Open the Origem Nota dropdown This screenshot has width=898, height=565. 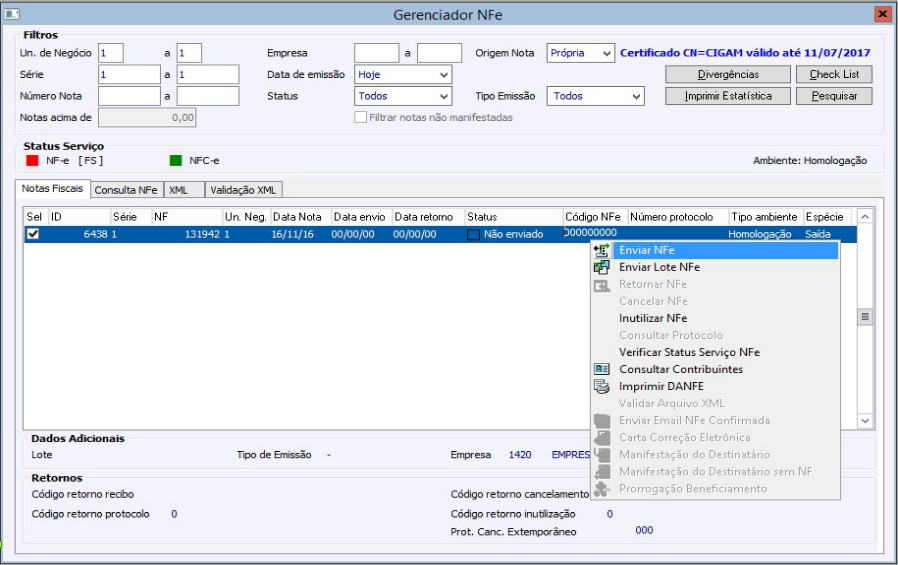point(607,53)
